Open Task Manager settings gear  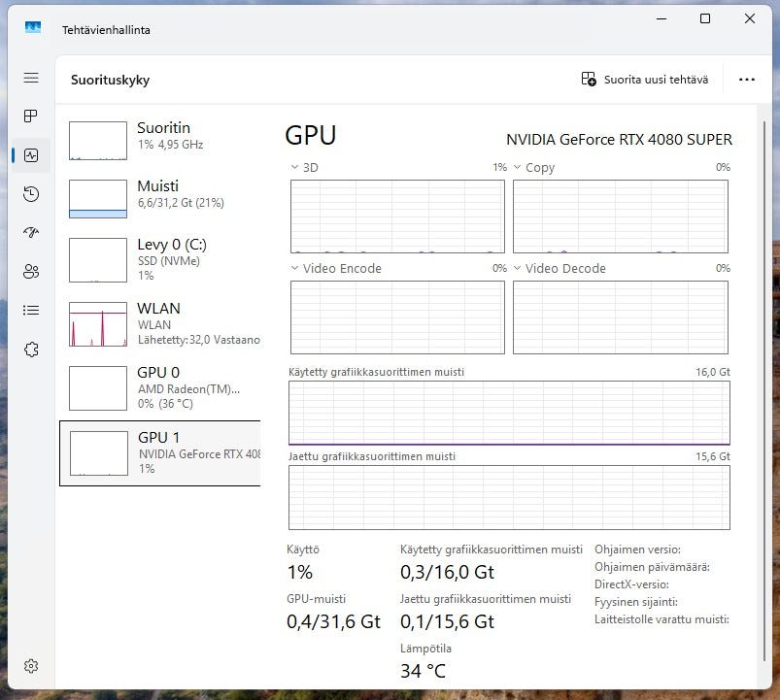tap(31, 666)
